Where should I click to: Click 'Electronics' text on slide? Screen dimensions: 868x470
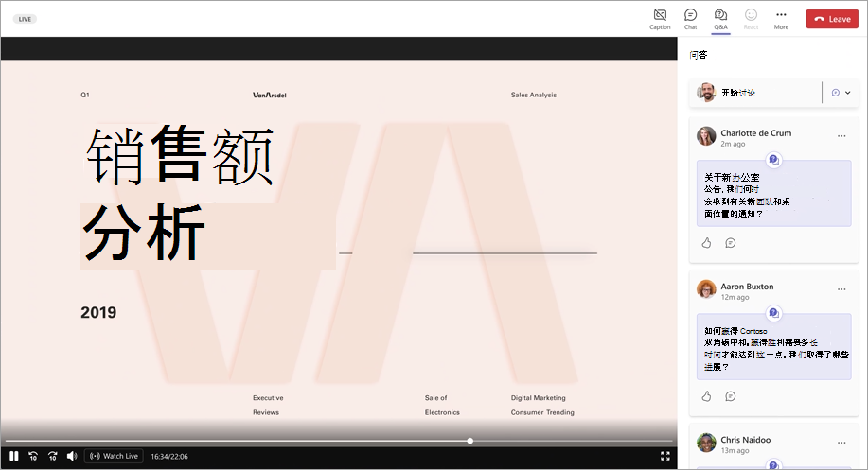coord(442,412)
